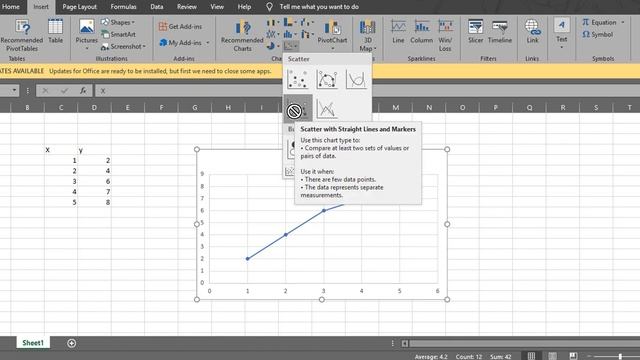Open the Pictures dropdown arrow
Screen dimensions: 640x360
coord(87,48)
